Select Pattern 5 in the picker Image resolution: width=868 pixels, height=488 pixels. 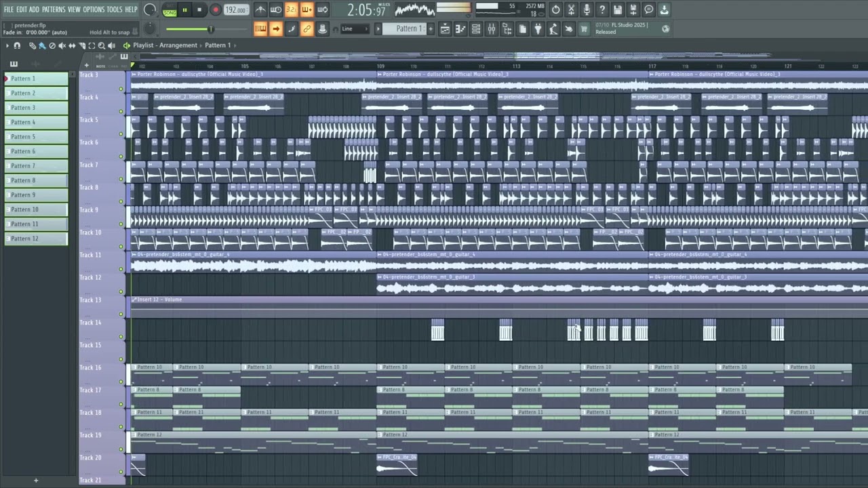pos(36,136)
